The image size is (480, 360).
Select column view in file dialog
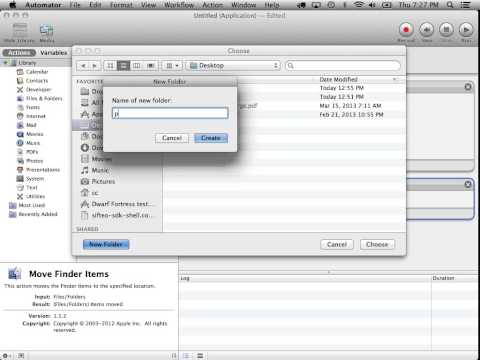(137, 66)
